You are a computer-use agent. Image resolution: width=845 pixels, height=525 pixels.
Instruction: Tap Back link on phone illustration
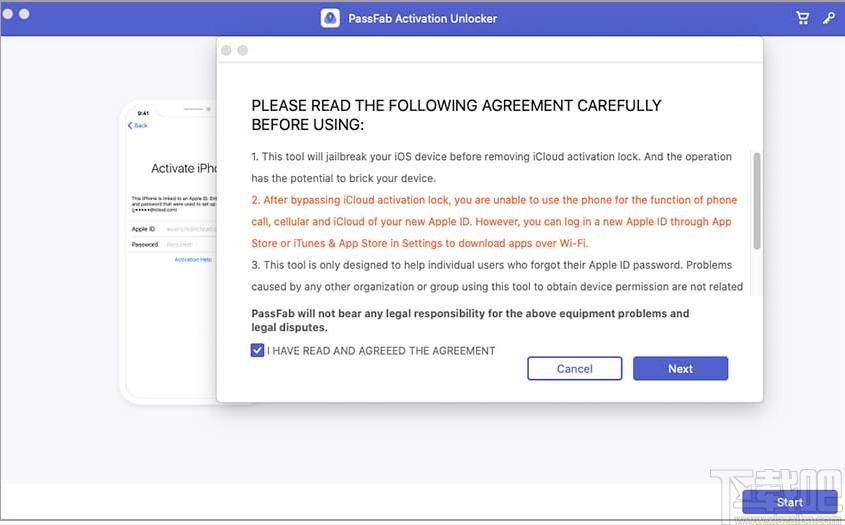(137, 126)
